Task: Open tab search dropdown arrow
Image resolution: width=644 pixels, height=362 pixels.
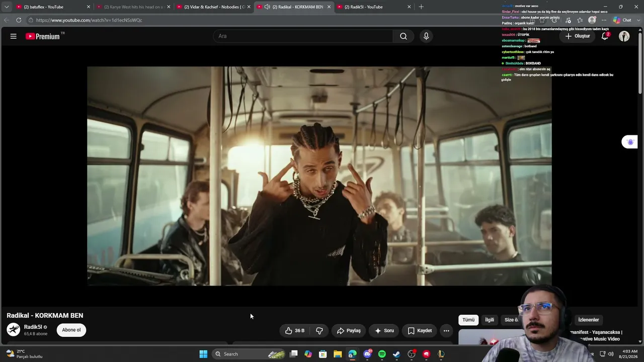Action: pyautogui.click(x=7, y=7)
